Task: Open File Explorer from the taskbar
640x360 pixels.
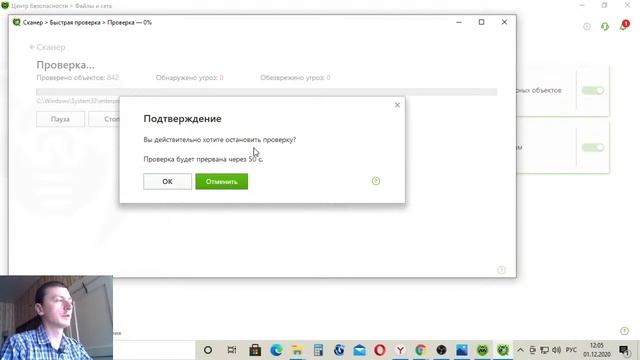Action: pyautogui.click(x=297, y=350)
